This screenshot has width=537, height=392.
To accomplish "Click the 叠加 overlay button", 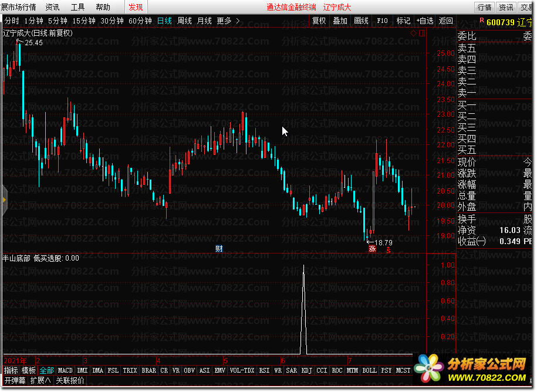I will pyautogui.click(x=340, y=21).
